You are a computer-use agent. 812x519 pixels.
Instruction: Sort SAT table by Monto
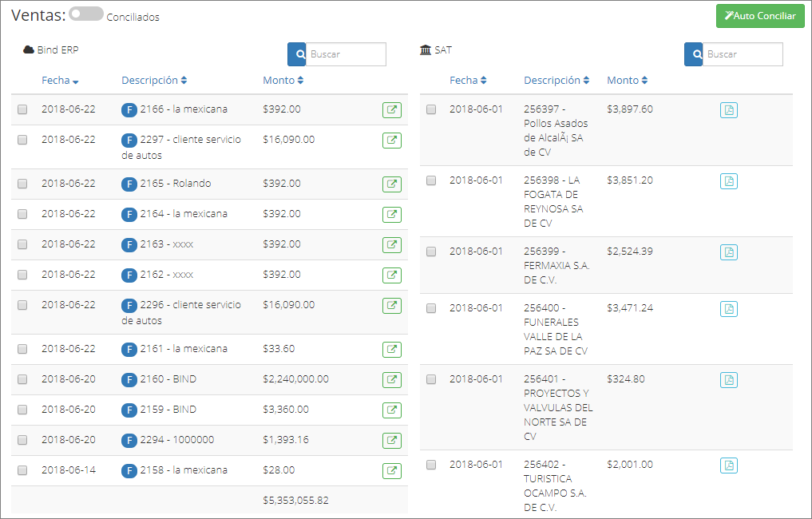[628, 81]
